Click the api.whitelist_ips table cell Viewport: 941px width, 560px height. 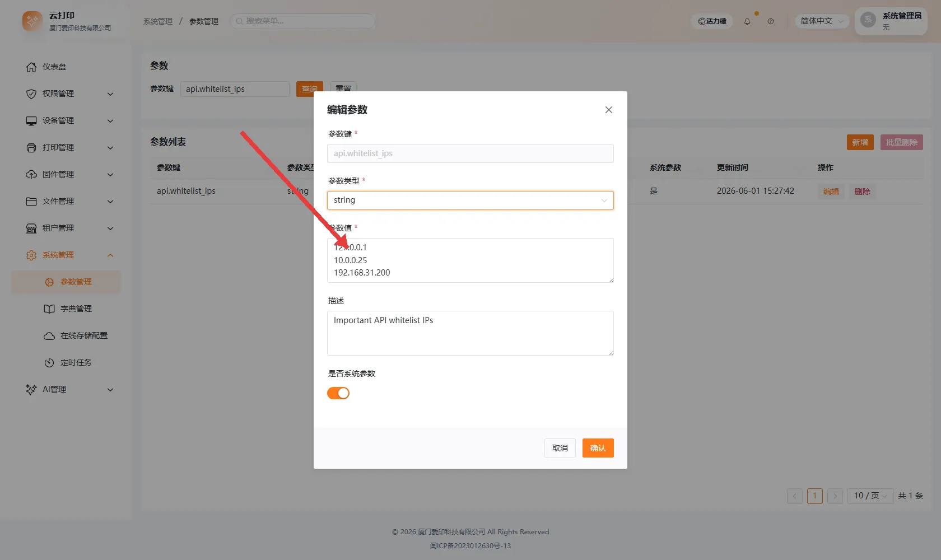(x=186, y=191)
